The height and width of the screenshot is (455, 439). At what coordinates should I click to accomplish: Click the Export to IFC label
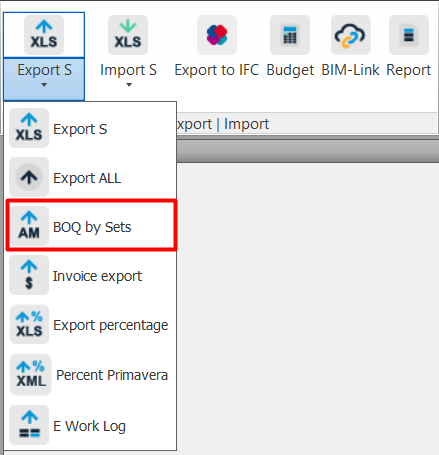coord(217,70)
